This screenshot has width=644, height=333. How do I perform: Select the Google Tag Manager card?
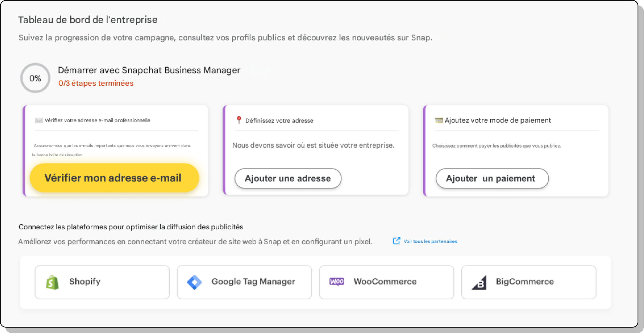244,282
